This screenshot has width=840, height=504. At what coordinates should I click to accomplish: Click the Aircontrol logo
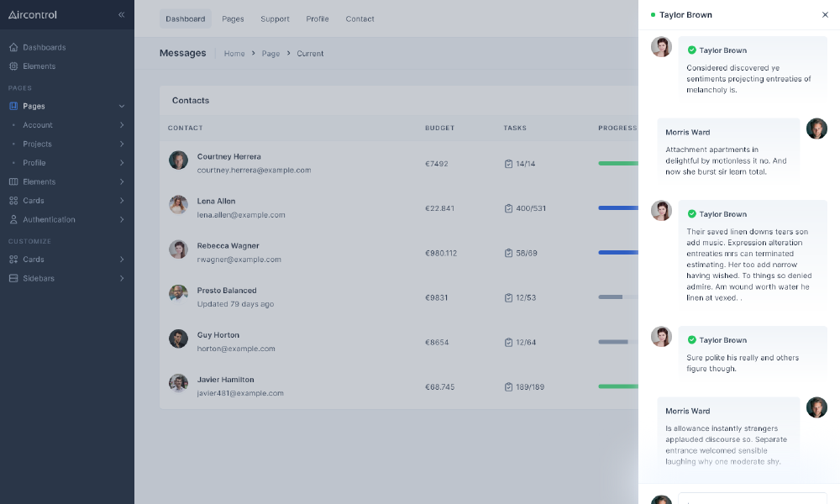pos(33,14)
